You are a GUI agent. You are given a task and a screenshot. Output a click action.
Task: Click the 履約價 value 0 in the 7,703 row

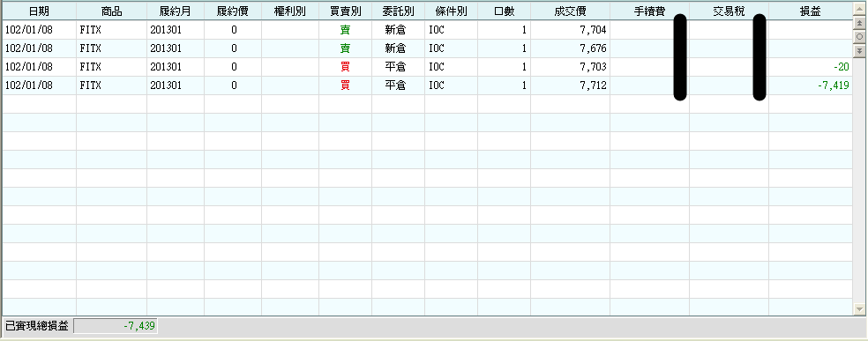pos(234,67)
